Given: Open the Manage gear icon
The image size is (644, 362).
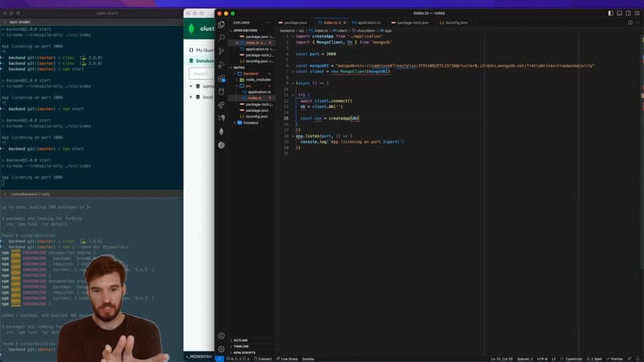Looking at the screenshot, I should click(222, 350).
